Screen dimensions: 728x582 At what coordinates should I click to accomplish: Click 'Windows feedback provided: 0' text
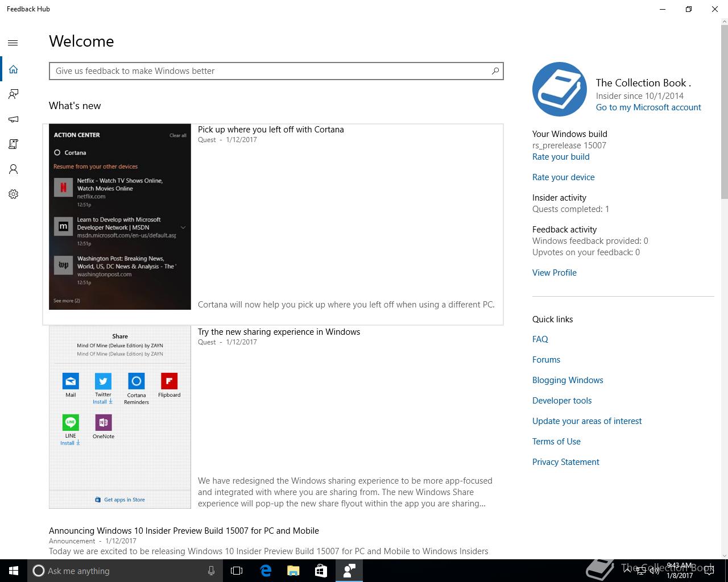[x=590, y=241]
